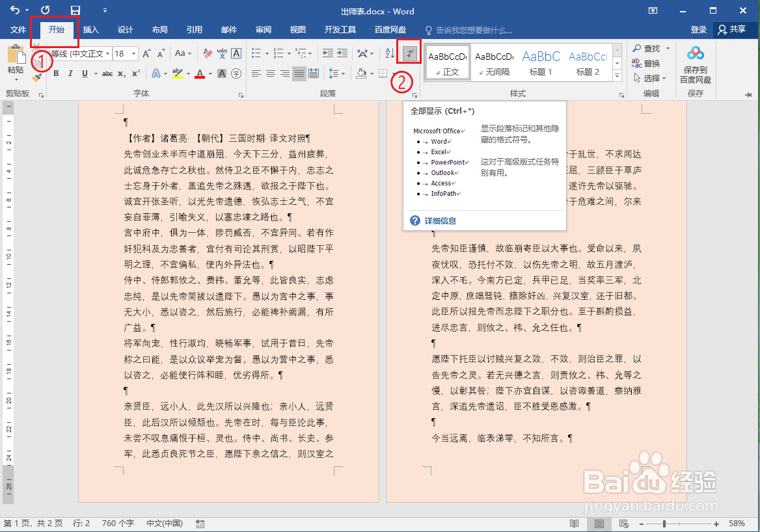This screenshot has height=532, width=760.
Task: Toggle the show/hide paragraph marks button
Action: pyautogui.click(x=408, y=53)
